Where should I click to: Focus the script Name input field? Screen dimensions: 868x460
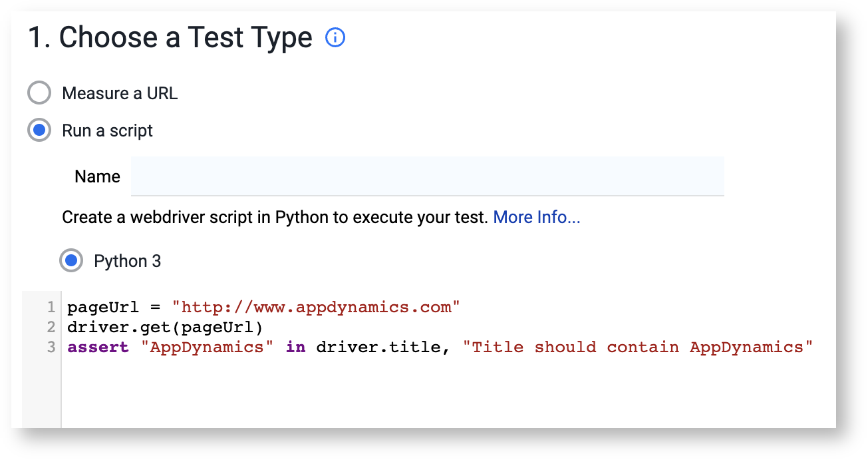coord(427,176)
